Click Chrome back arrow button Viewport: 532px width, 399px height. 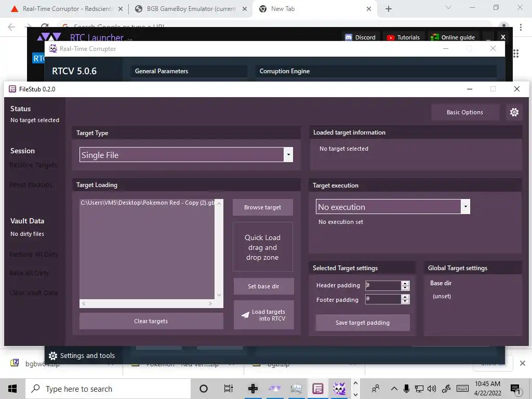coord(11,27)
